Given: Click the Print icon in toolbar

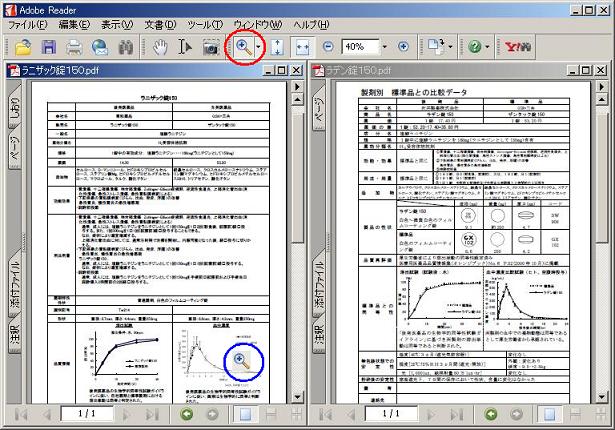Looking at the screenshot, I should [x=74, y=47].
